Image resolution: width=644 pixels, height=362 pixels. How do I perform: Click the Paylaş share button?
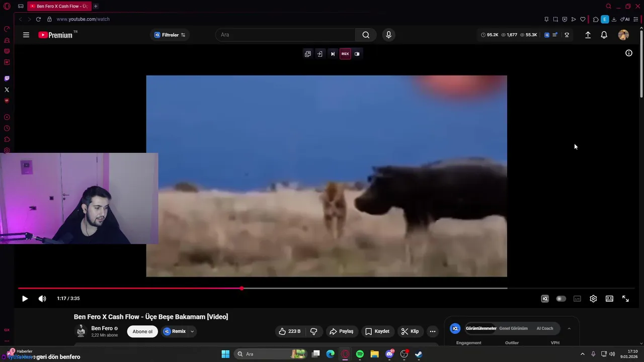click(x=341, y=331)
